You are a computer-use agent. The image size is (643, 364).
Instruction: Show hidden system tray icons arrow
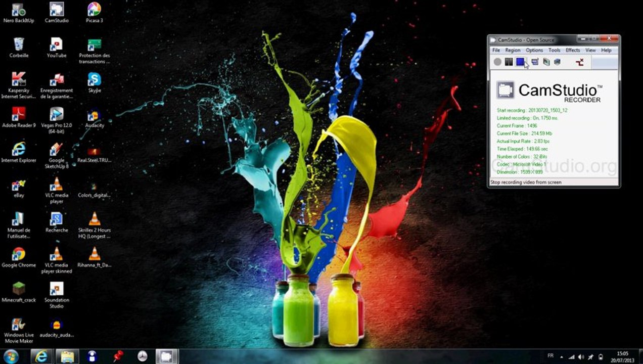pos(562,357)
